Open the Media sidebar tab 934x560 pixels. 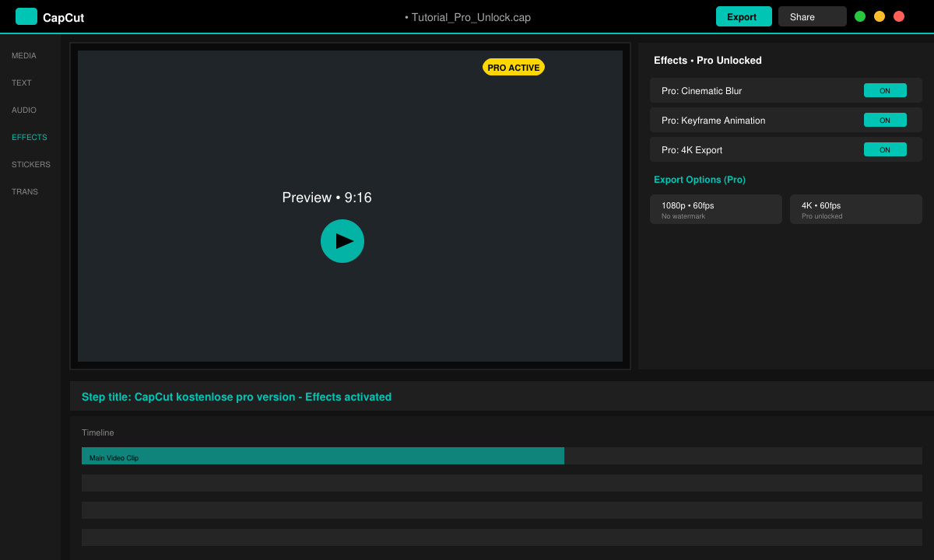[24, 56]
